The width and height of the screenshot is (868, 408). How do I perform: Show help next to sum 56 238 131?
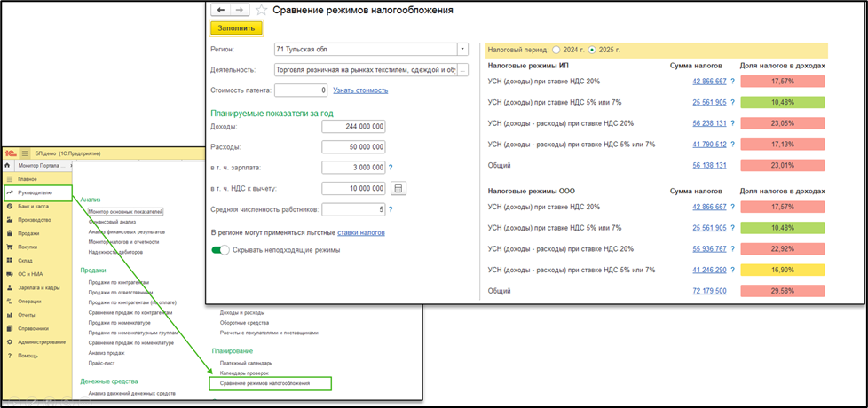point(732,123)
